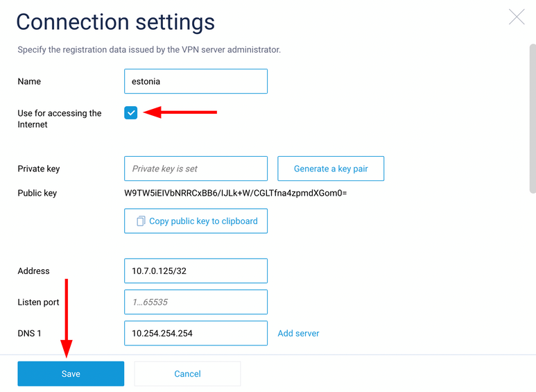
Task: Click the DNS 1 address field
Action: (x=196, y=333)
